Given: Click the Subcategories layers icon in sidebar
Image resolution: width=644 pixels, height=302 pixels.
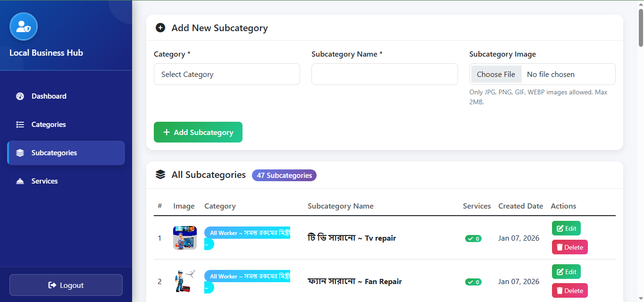Looking at the screenshot, I should (20, 153).
